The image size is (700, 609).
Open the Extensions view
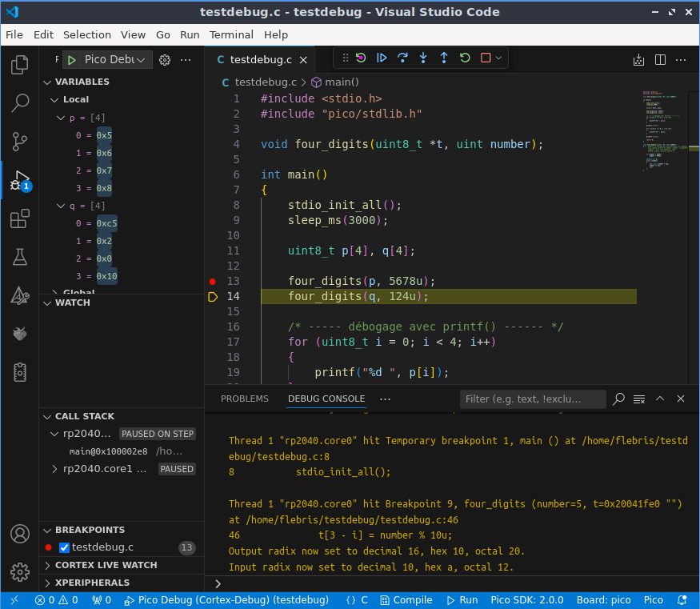point(20,218)
